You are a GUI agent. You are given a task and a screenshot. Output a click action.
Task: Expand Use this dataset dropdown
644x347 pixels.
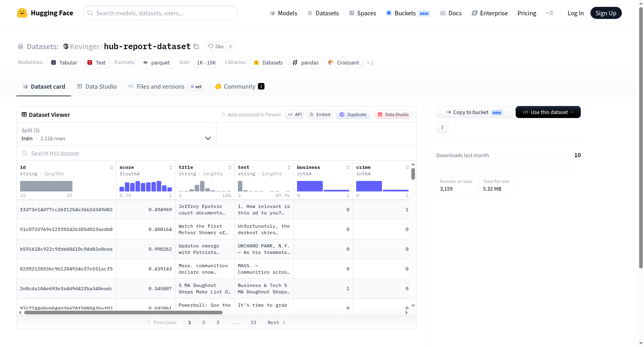pos(548,112)
